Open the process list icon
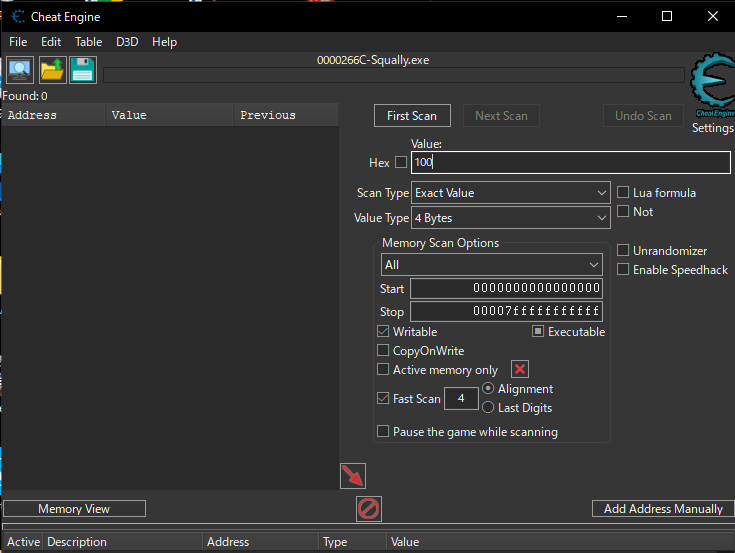 pyautogui.click(x=20, y=70)
